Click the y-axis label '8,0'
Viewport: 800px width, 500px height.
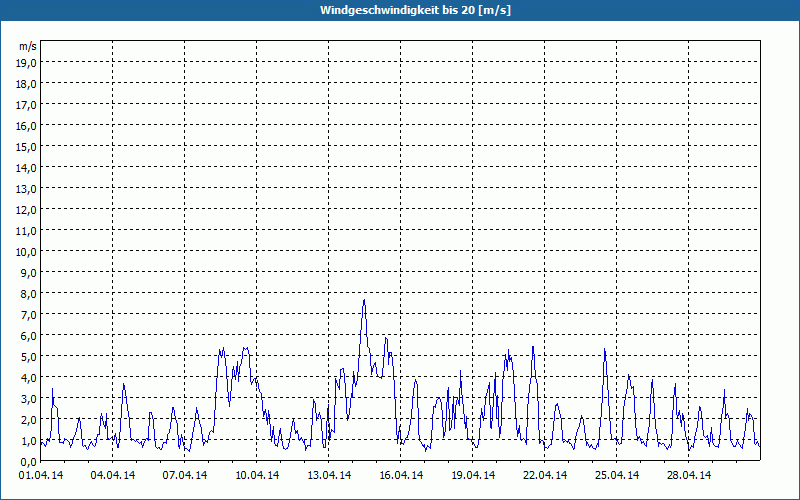tap(29, 294)
